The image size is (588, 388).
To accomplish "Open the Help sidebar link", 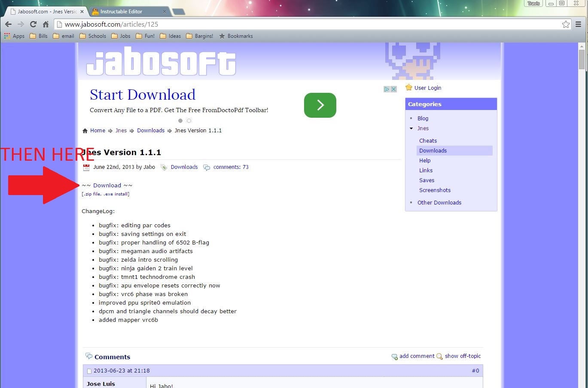I will pyautogui.click(x=425, y=161).
